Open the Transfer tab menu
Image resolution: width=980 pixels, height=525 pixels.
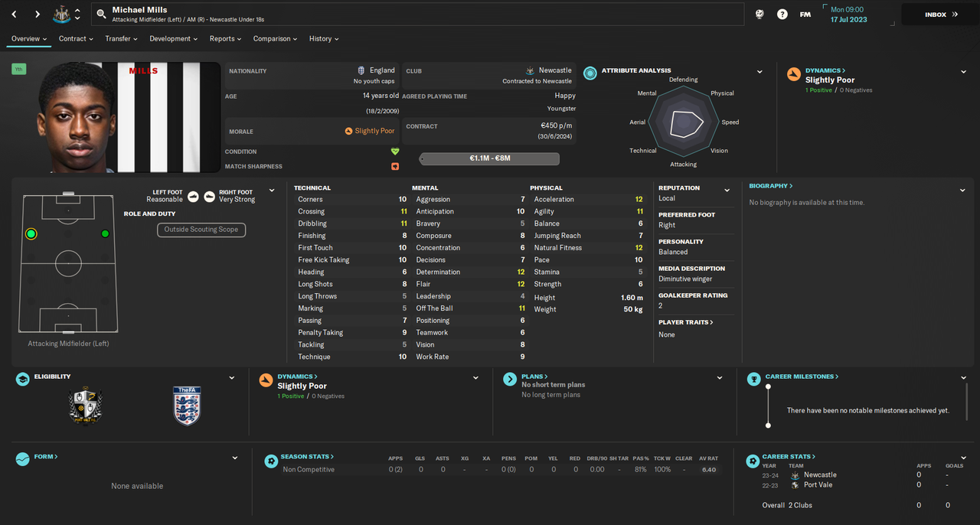point(121,39)
